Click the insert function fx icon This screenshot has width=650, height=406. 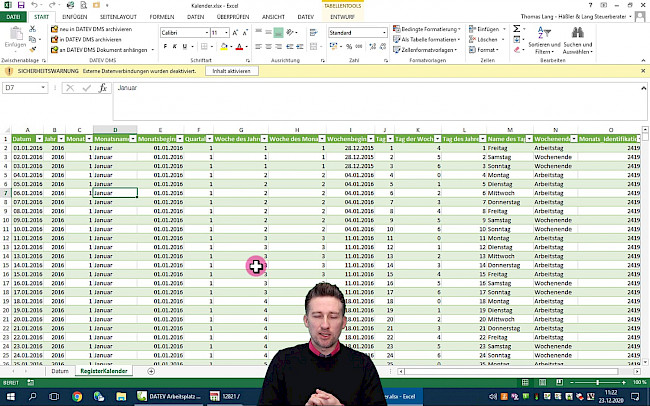(x=103, y=88)
